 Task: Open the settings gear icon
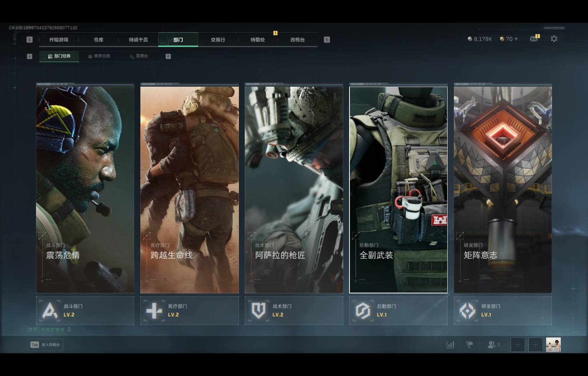tap(554, 39)
